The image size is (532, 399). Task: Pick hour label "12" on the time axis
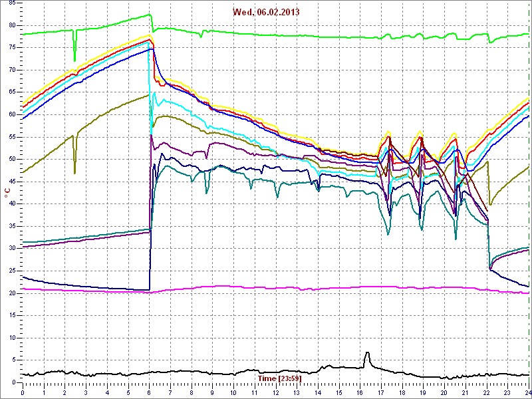pyautogui.click(x=276, y=393)
